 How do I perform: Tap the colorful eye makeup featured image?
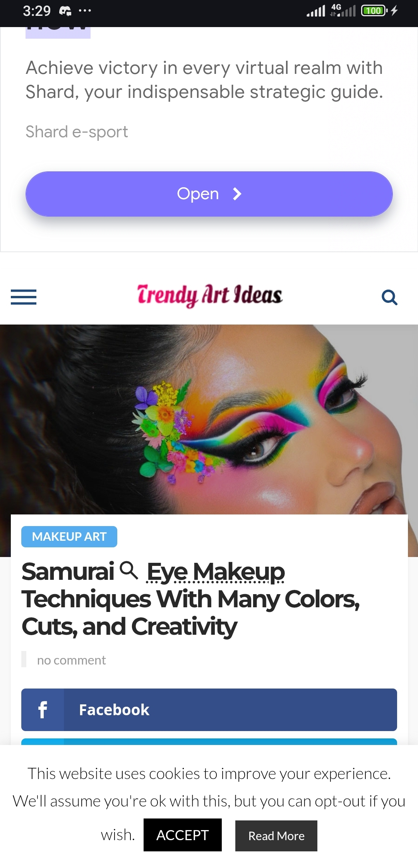tap(209, 420)
